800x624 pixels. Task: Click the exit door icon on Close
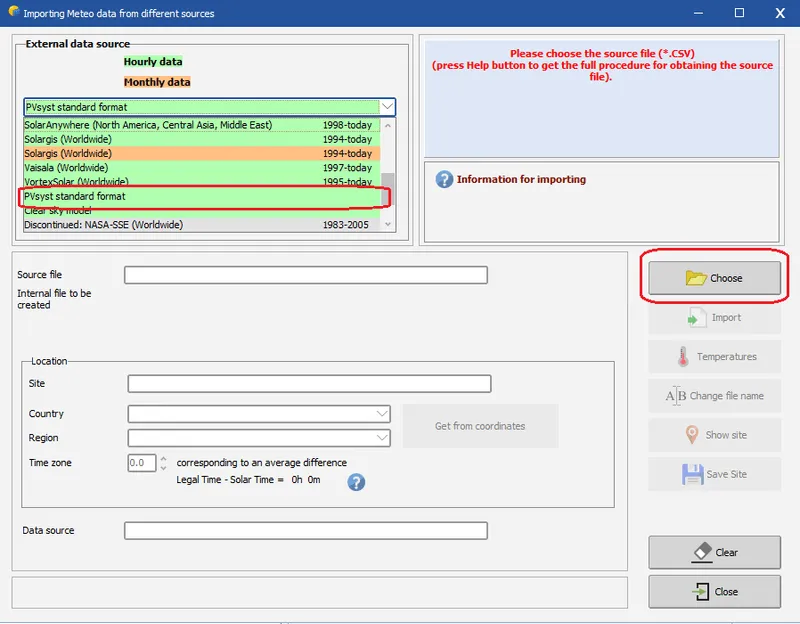pos(701,592)
